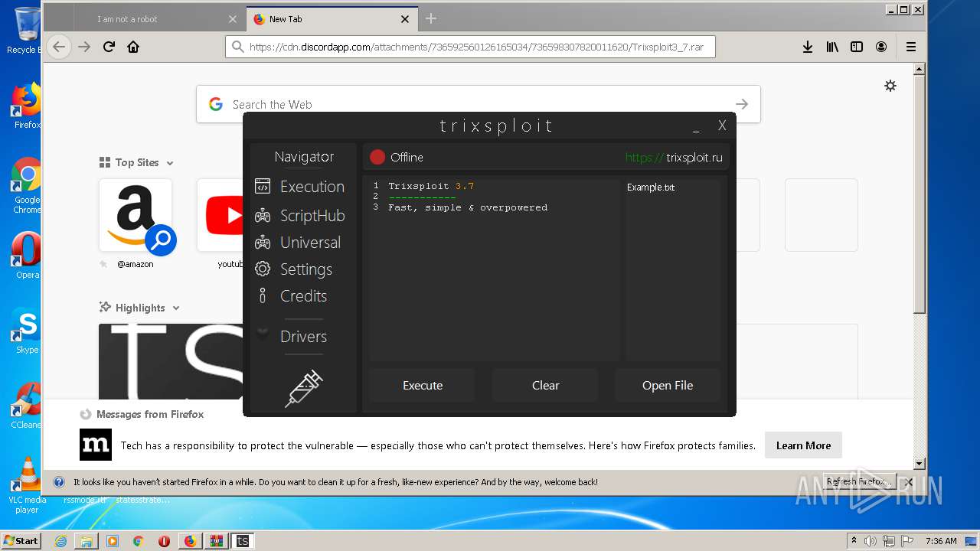Click the Execute button
980x551 pixels.
[x=423, y=386]
